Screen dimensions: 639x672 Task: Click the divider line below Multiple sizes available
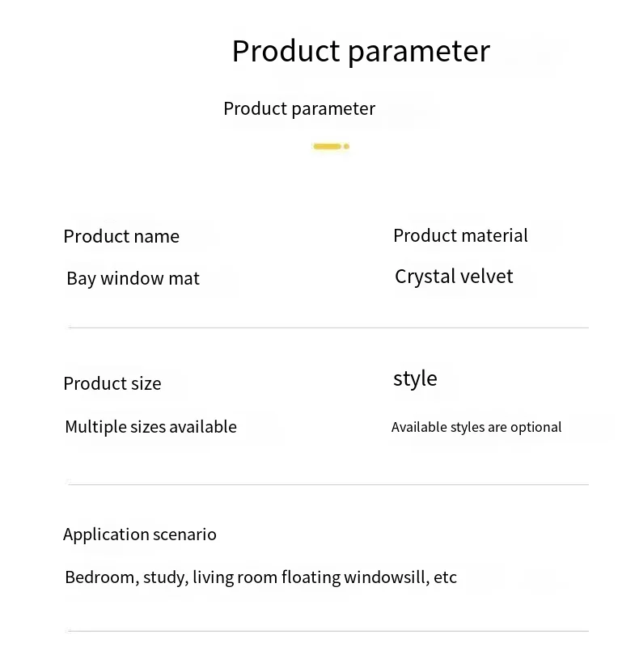pos(328,484)
